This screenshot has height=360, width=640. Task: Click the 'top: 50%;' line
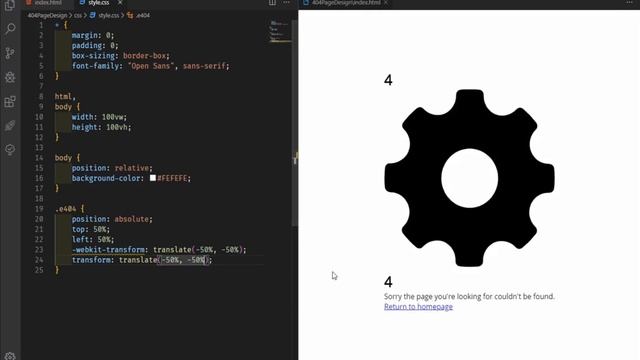click(91, 229)
